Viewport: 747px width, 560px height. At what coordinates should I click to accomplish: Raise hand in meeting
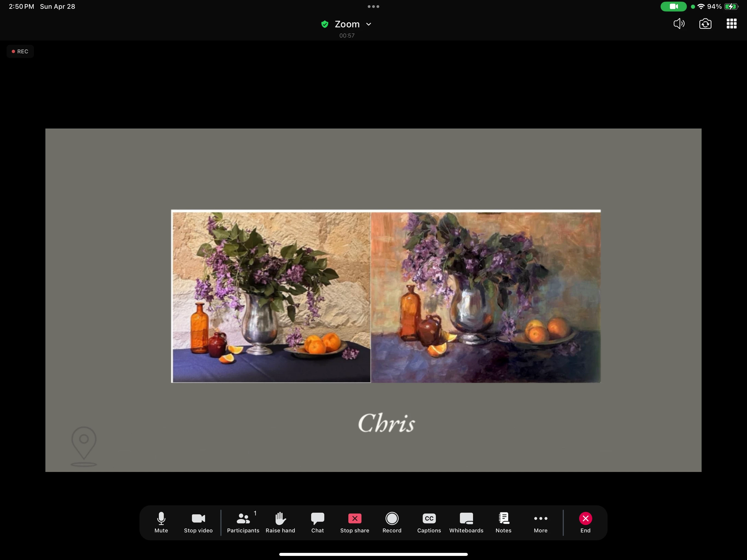pyautogui.click(x=280, y=522)
